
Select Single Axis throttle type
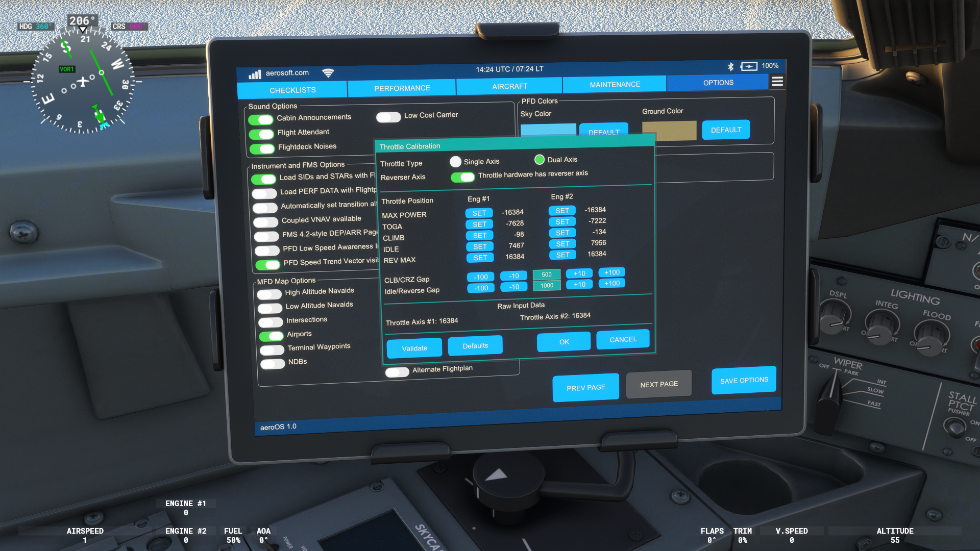pyautogui.click(x=455, y=162)
